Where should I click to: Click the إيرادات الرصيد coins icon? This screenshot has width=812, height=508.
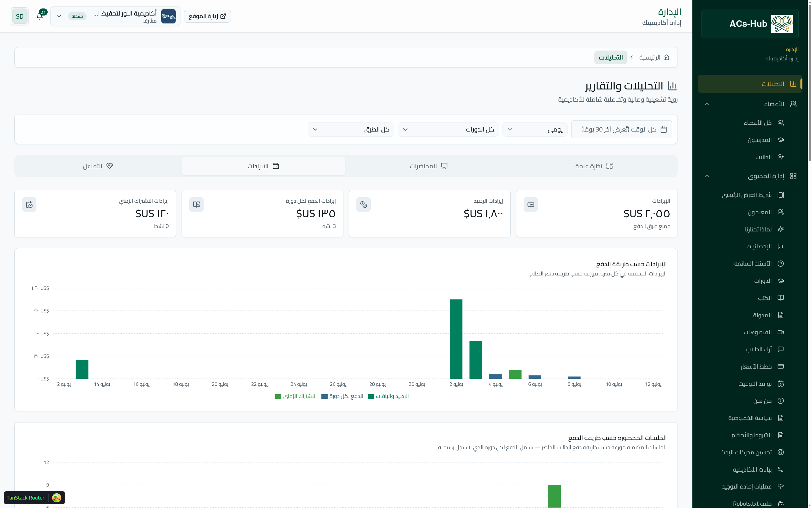point(363,204)
